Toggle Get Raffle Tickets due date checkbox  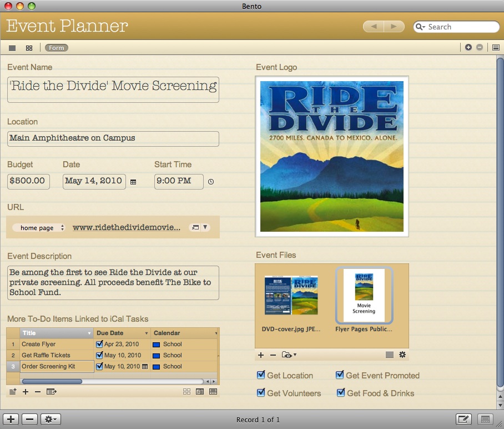point(99,355)
